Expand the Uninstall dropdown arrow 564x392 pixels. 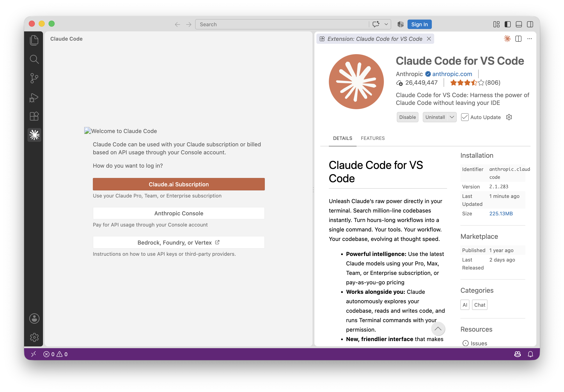click(452, 117)
